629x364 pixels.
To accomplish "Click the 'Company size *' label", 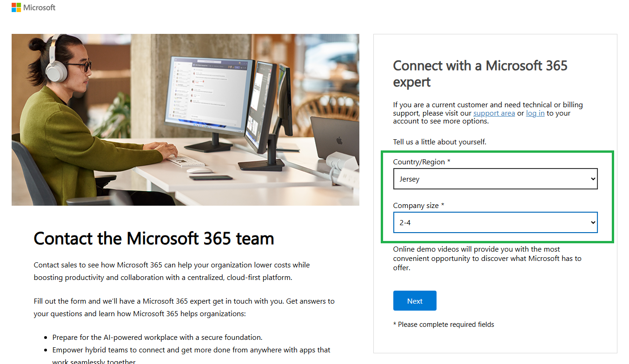I will point(418,206).
